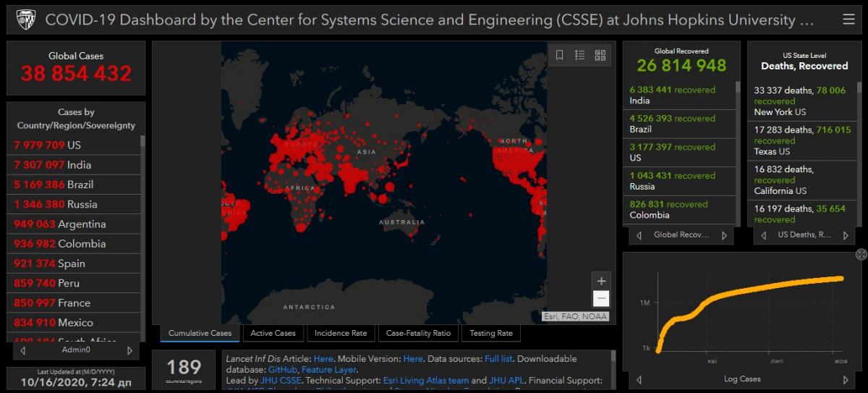Viewport: 868px width, 393px height.
Task: Expand the Log Cases chart panel
Action: [x=861, y=254]
